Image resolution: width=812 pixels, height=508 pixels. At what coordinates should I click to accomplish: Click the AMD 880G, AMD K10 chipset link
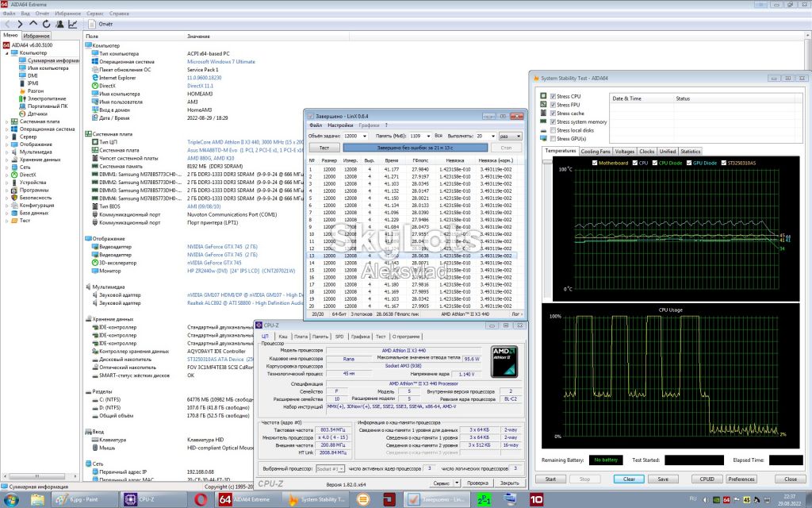coord(211,158)
